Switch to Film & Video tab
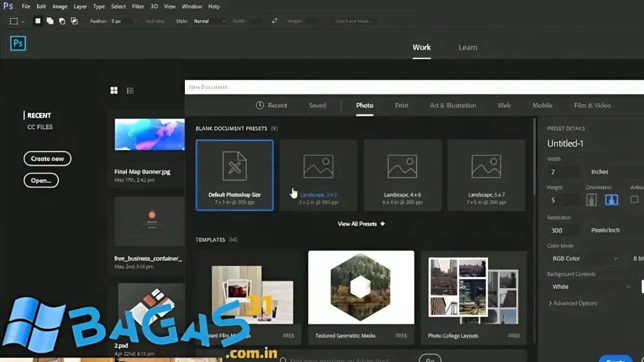The width and height of the screenshot is (644, 362). 592,105
